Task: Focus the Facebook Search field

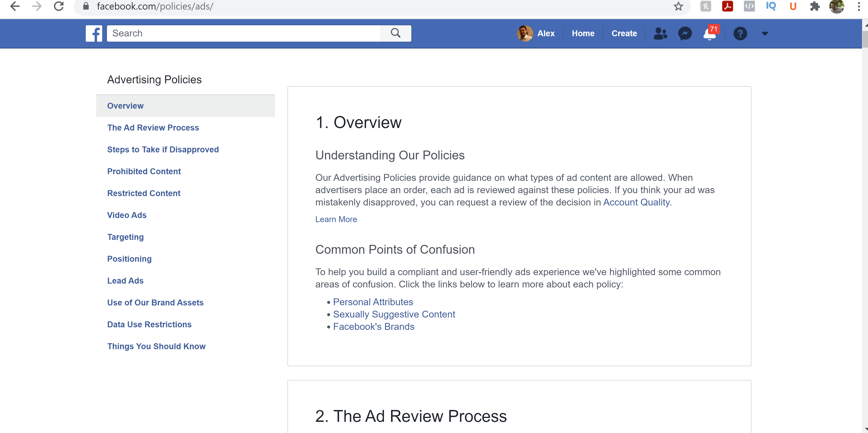Action: (243, 33)
